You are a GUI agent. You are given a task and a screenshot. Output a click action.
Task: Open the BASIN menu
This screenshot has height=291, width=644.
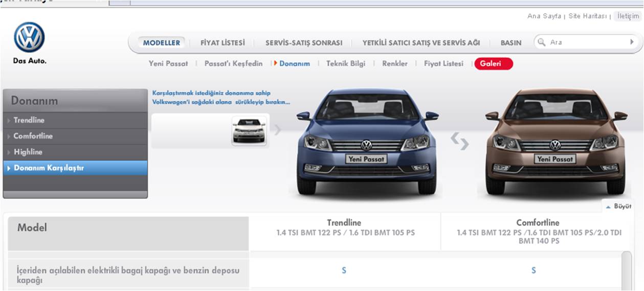pyautogui.click(x=510, y=43)
